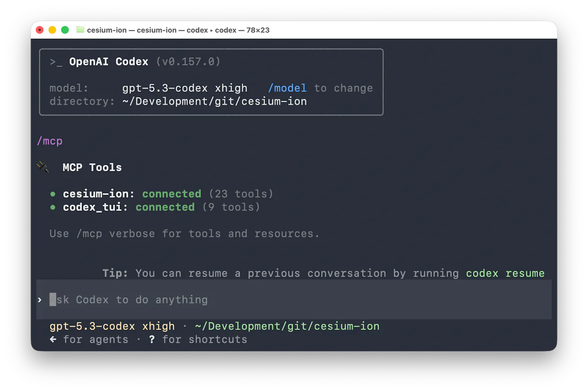Click the (23 tools) count

[241, 194]
